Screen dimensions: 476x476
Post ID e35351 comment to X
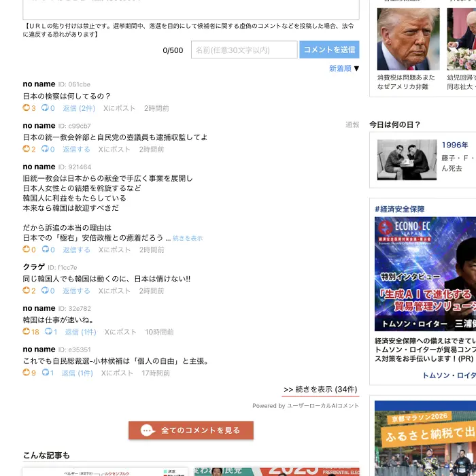click(x=117, y=373)
